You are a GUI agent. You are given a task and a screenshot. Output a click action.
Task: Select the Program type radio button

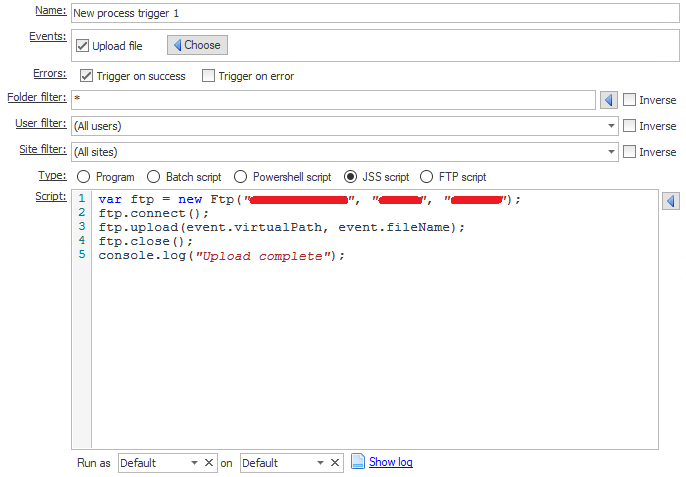[x=83, y=177]
